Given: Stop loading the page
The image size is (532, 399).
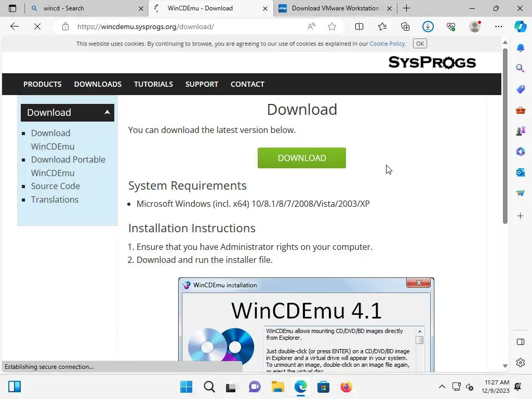Looking at the screenshot, I should (x=37, y=26).
